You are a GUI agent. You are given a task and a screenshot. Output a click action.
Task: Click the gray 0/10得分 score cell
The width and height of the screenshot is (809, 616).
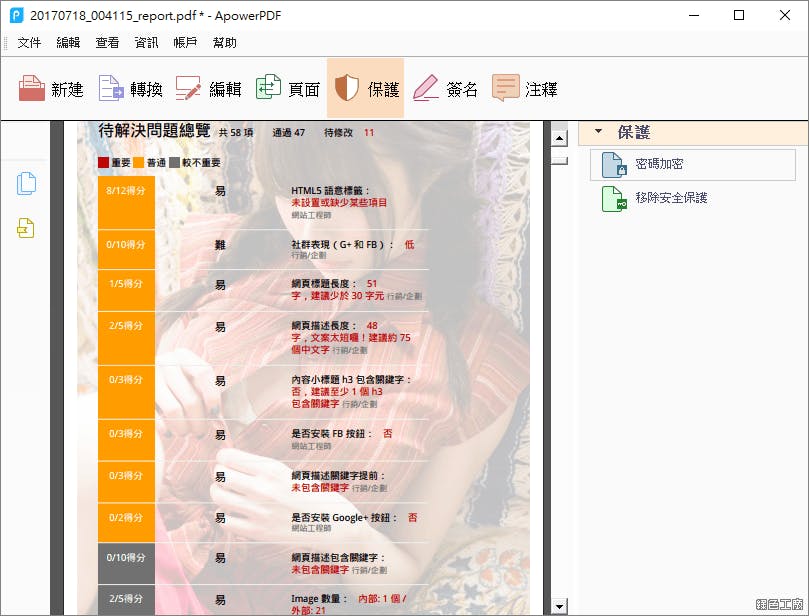click(126, 563)
